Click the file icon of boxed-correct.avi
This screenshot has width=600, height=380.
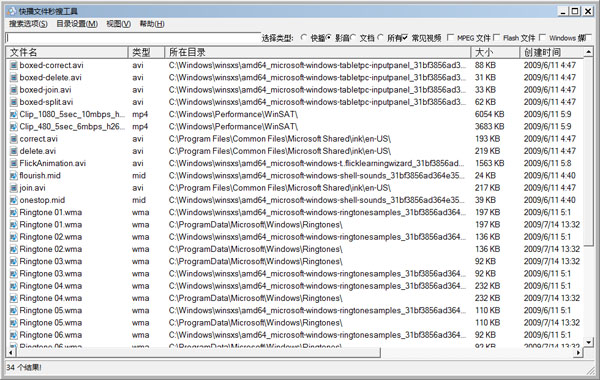(x=14, y=65)
